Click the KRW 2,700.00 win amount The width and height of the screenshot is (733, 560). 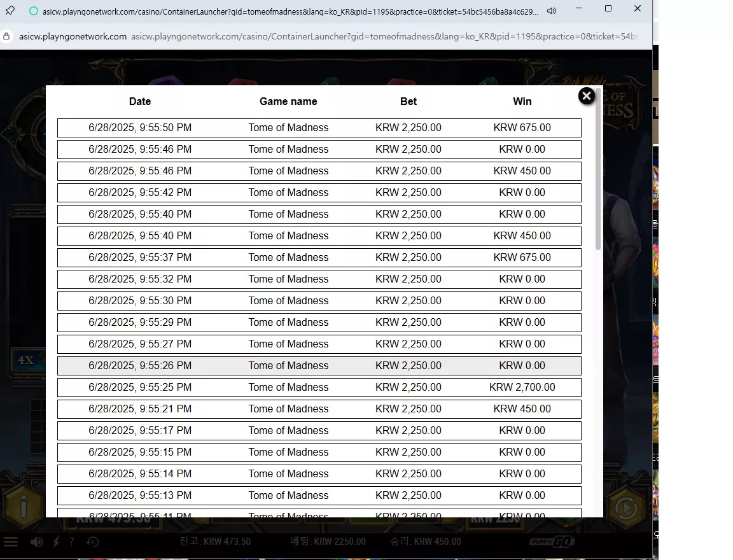522,387
